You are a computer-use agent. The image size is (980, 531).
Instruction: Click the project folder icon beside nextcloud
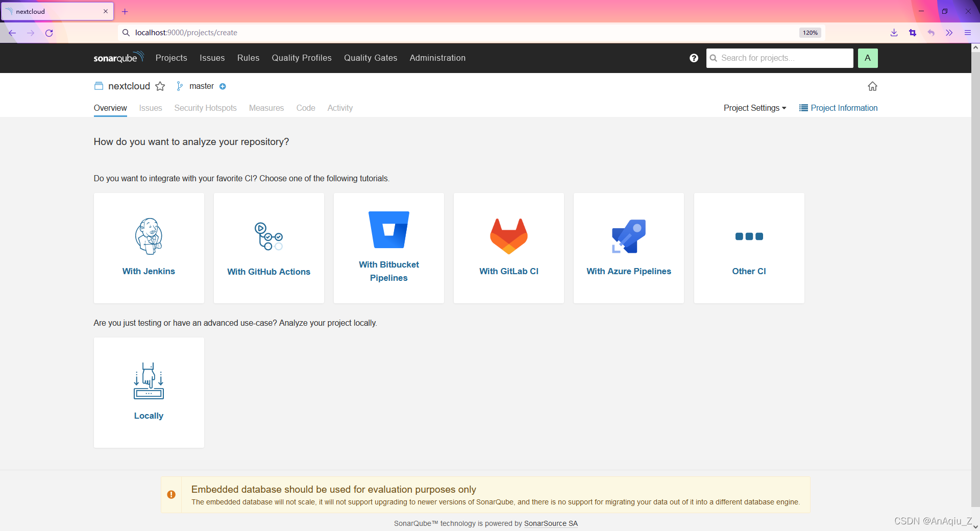tap(99, 86)
